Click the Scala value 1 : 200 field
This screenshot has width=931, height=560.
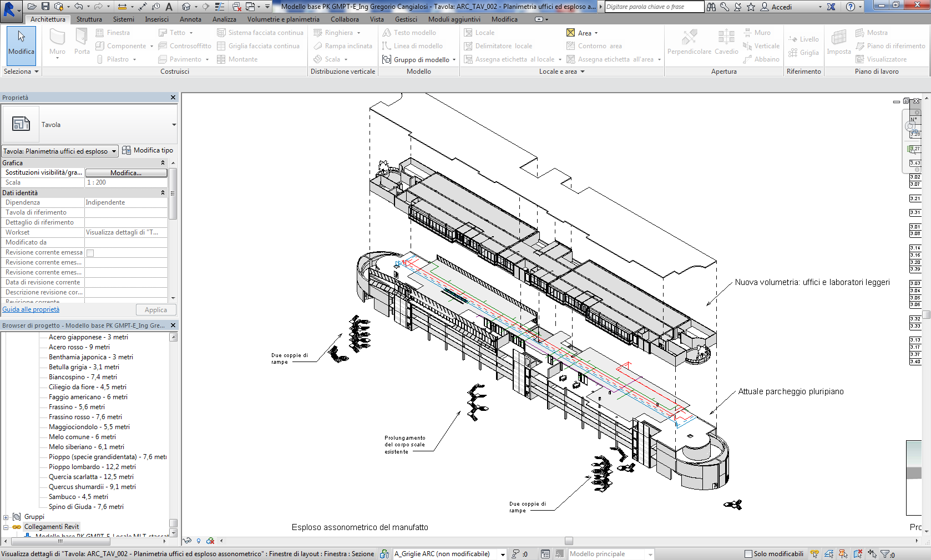126,182
